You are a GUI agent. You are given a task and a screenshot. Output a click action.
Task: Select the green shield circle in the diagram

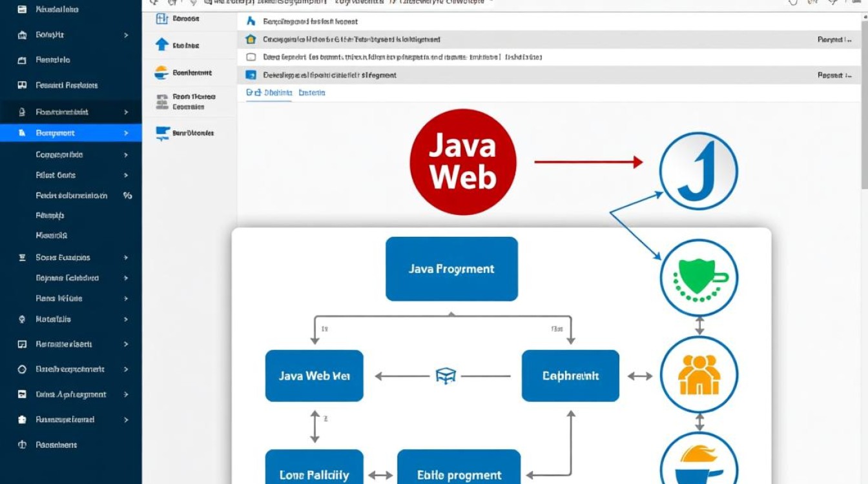699,277
